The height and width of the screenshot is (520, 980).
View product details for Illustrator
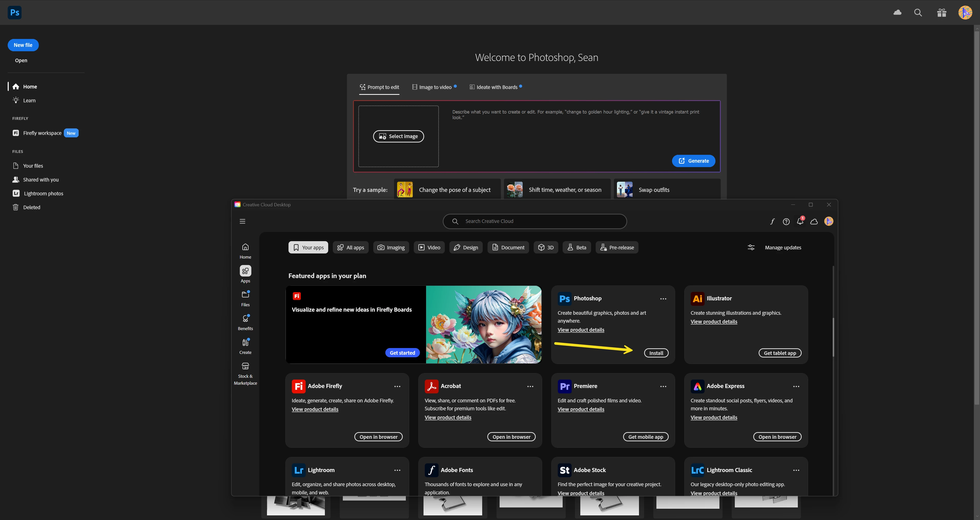pos(714,322)
